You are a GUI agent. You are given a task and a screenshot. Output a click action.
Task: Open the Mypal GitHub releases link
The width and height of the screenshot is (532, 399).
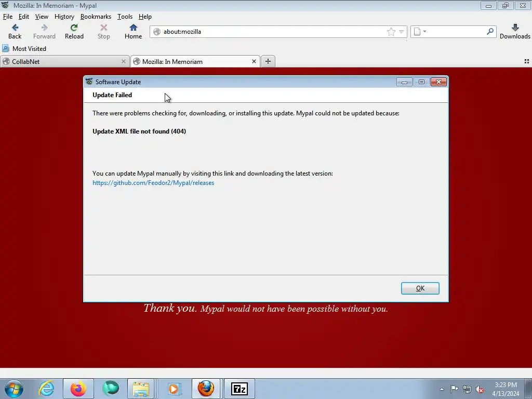point(153,183)
